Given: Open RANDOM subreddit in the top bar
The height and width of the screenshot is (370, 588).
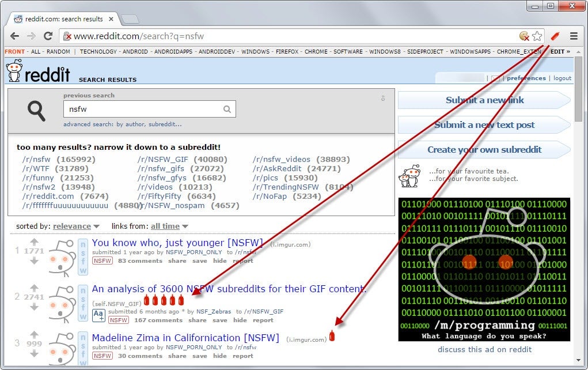Looking at the screenshot, I should 58,51.
